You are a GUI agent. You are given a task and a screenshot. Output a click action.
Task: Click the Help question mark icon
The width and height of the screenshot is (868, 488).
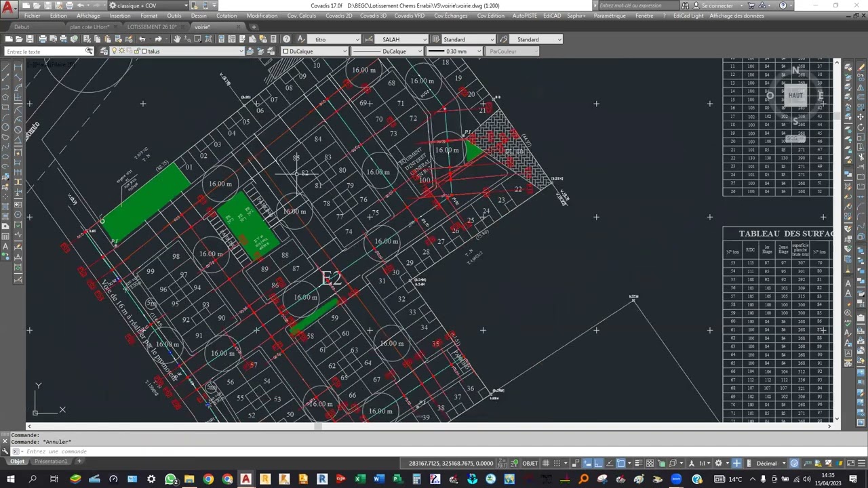tap(286, 39)
